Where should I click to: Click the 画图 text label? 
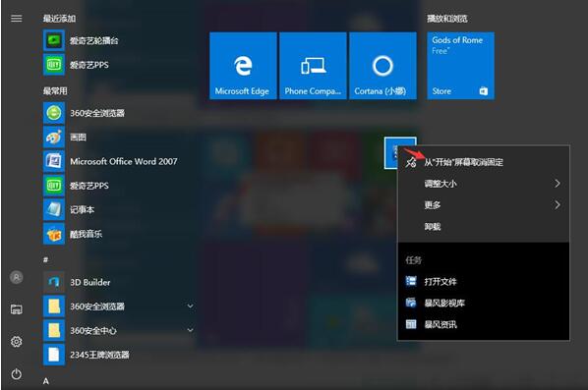(x=78, y=138)
